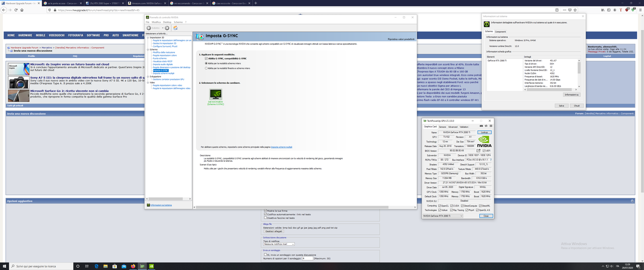Check 'Sì, invia un sondaggio' checkbox
Screen dimensions: 644x270
266,254
